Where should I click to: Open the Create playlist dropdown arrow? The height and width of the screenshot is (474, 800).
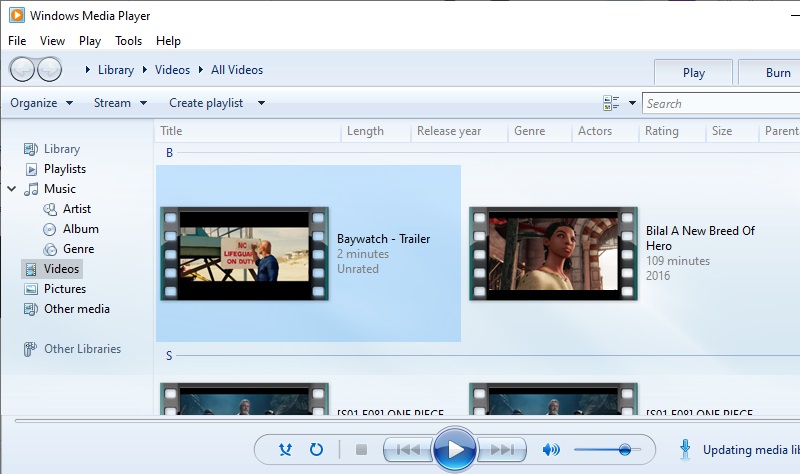click(x=261, y=103)
